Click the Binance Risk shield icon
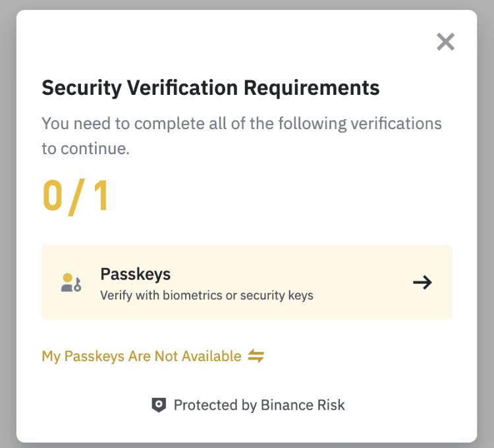Viewport: 494px width, 448px height. pos(159,405)
